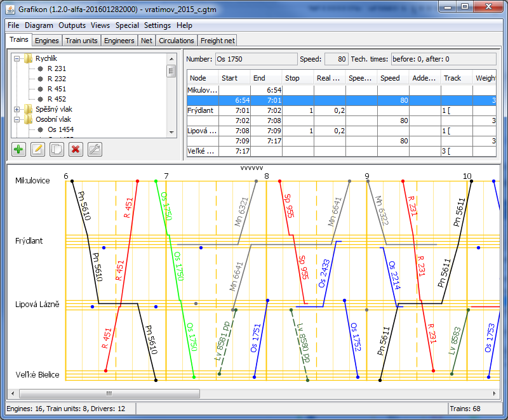Expand the Spěšný vlak tree group

pos(17,109)
